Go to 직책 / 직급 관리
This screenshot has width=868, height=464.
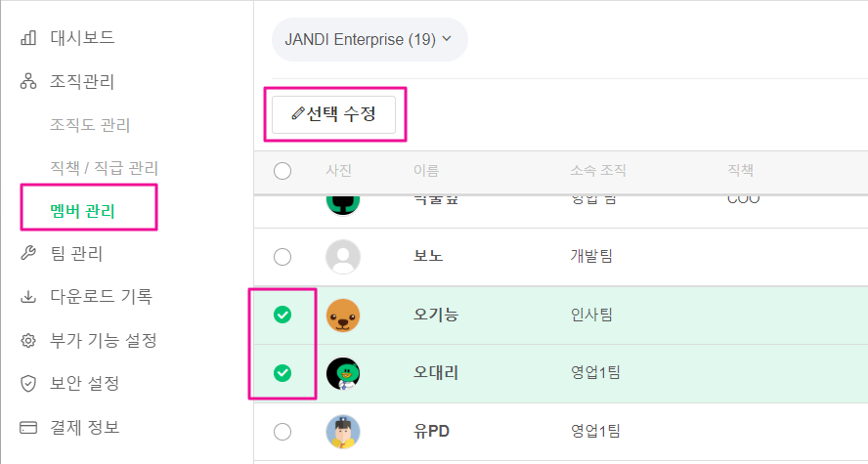pyautogui.click(x=104, y=168)
